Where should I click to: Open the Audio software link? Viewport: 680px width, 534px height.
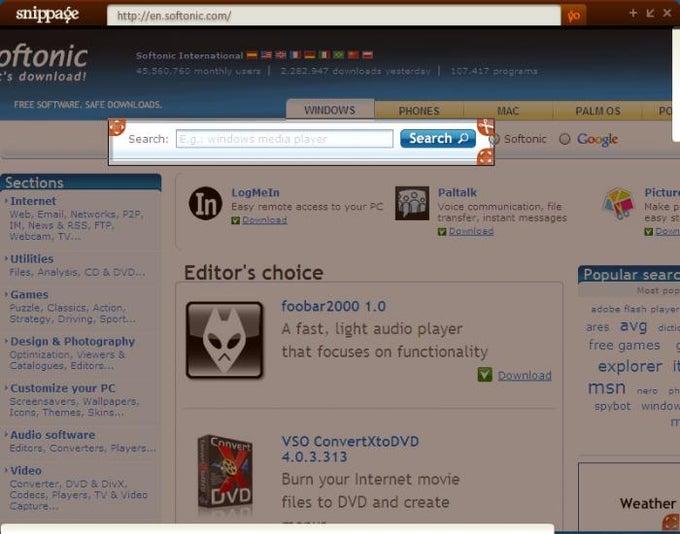pyautogui.click(x=53, y=435)
